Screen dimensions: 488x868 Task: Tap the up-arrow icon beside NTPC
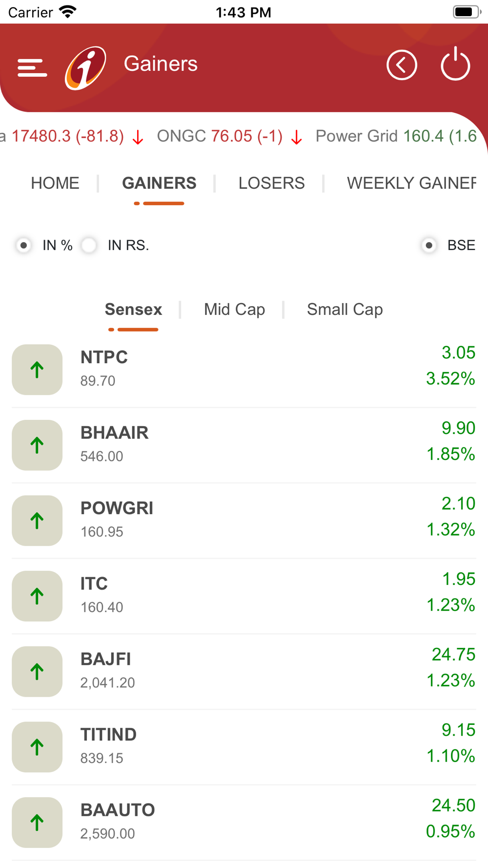tap(37, 370)
